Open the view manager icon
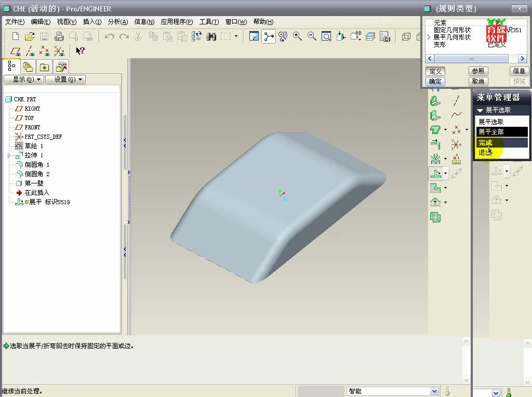The image size is (532, 397). pos(385,36)
